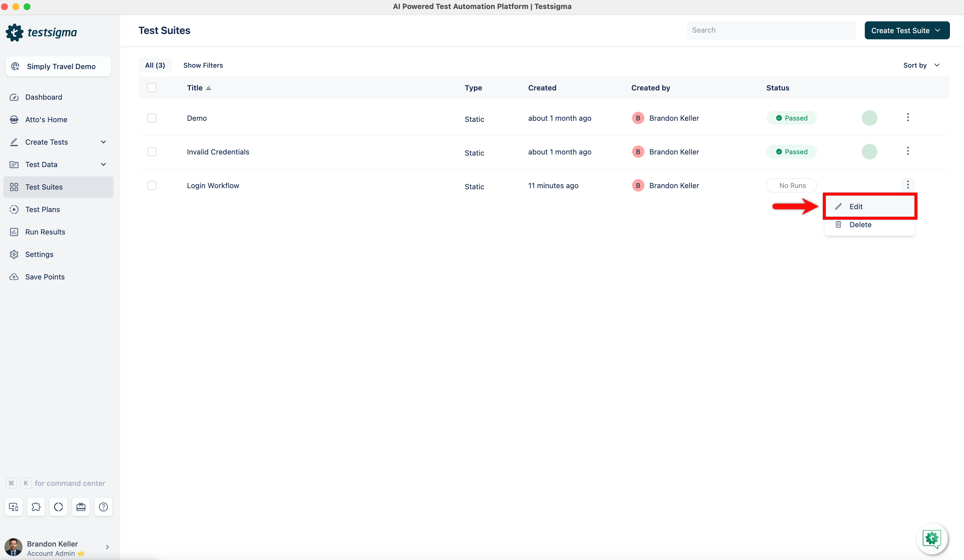Open the three-dot menu for Demo suite
Image resolution: width=964 pixels, height=560 pixels.
(x=908, y=117)
